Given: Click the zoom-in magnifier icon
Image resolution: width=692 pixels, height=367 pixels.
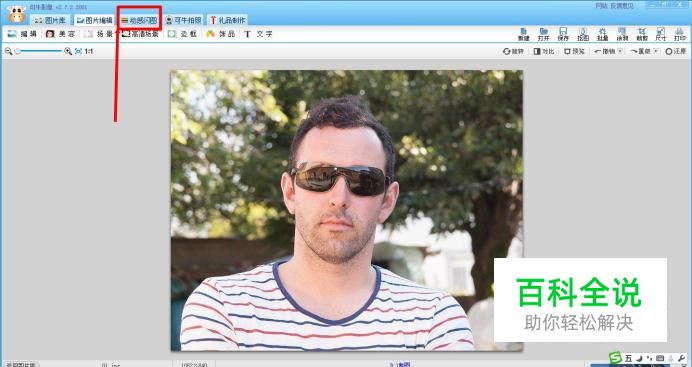Looking at the screenshot, I should tap(68, 51).
